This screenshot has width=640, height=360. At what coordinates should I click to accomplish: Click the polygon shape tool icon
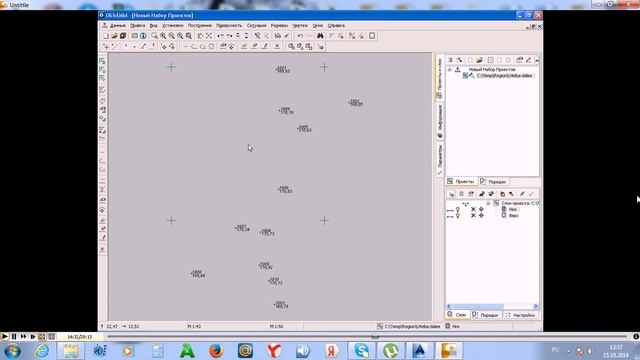(211, 47)
